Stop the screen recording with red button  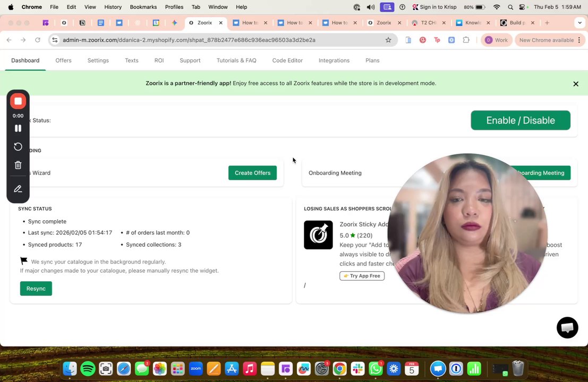point(18,101)
